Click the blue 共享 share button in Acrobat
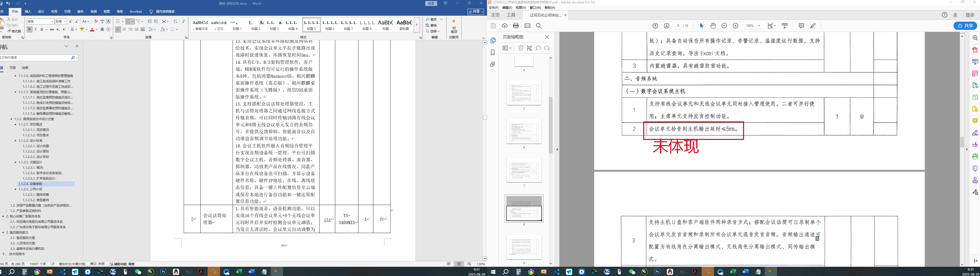The width and height of the screenshot is (980, 276). click(965, 25)
